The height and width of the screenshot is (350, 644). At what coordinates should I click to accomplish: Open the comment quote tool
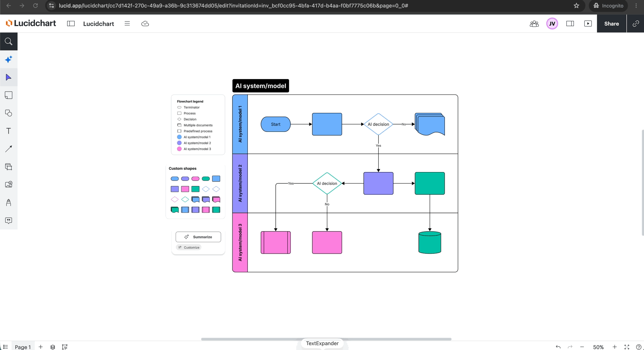point(9,221)
